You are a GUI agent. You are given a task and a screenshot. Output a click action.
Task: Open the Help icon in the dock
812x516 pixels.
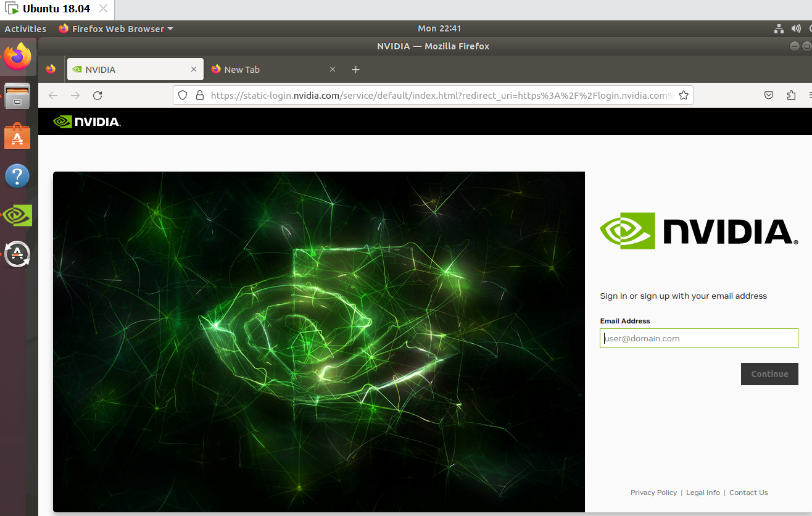click(17, 176)
